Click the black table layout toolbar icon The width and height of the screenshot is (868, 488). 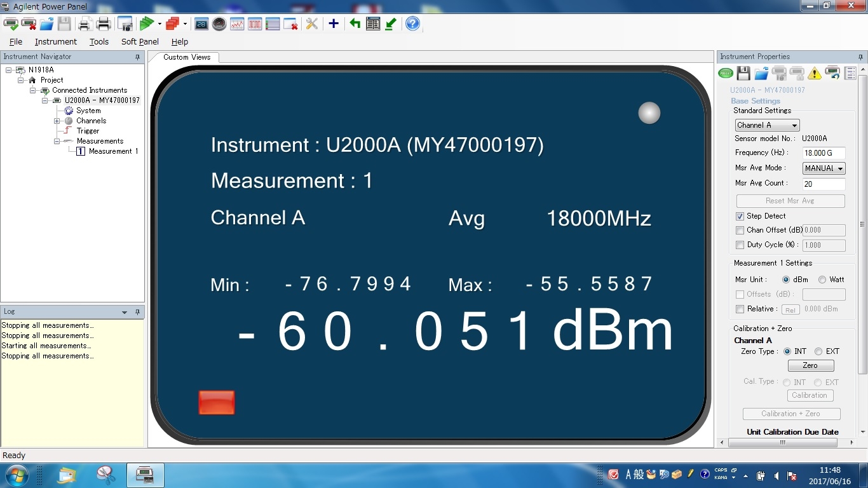pos(373,24)
